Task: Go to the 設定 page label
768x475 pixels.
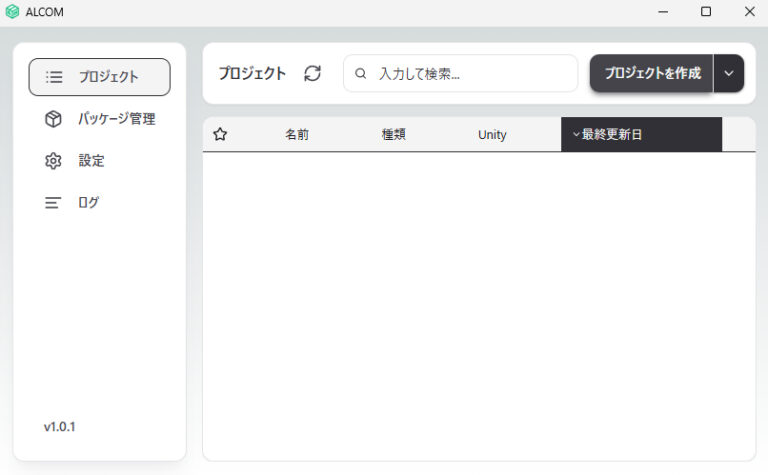Action: pyautogui.click(x=92, y=161)
